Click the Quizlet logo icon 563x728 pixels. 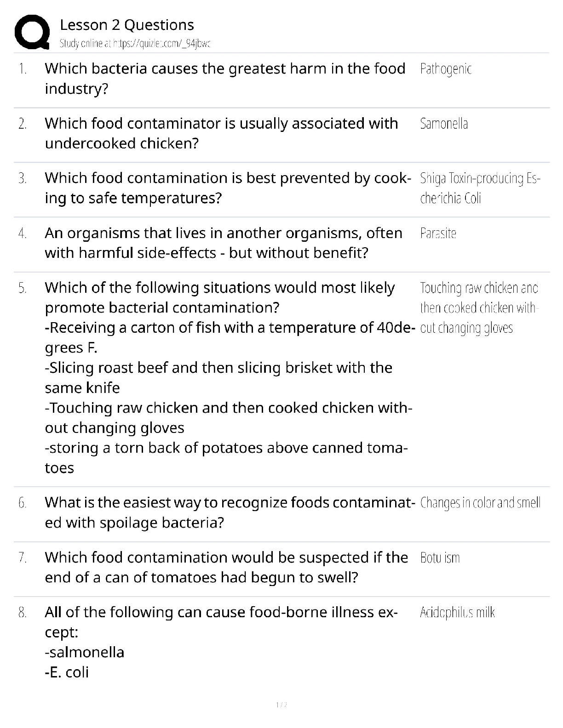(32, 32)
